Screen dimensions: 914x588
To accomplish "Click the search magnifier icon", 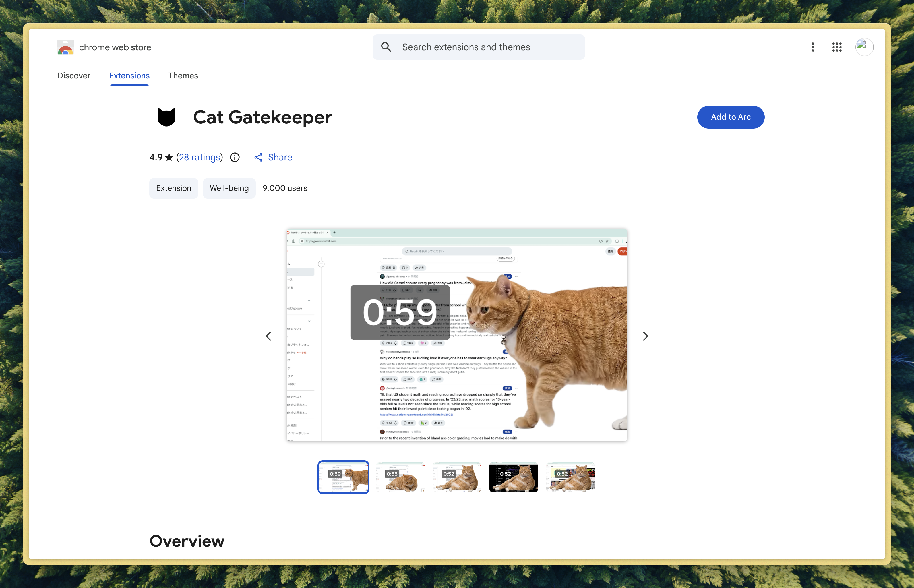I will click(x=386, y=47).
